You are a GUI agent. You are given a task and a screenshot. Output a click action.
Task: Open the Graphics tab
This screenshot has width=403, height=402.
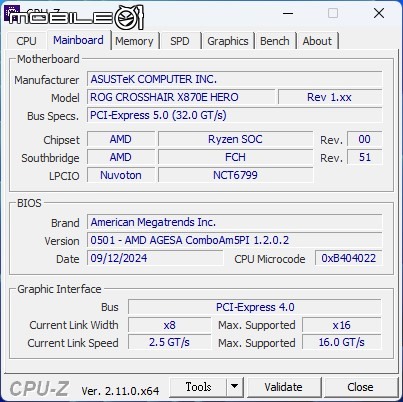pos(228,41)
